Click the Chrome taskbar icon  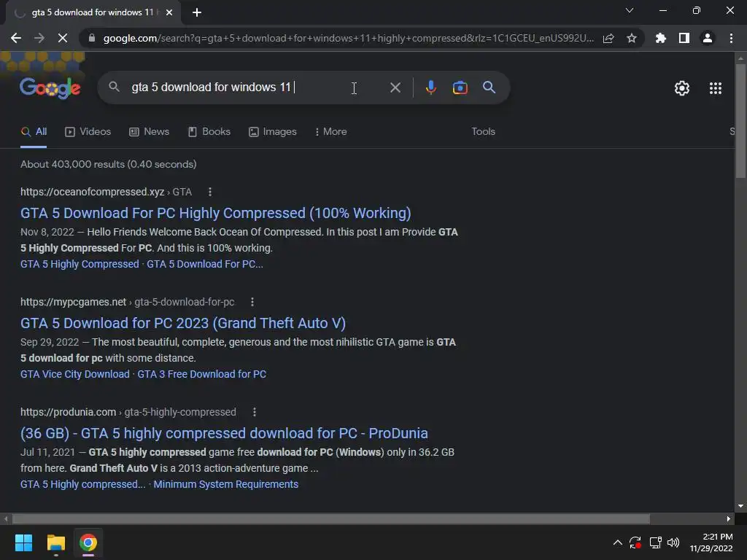pos(88,542)
